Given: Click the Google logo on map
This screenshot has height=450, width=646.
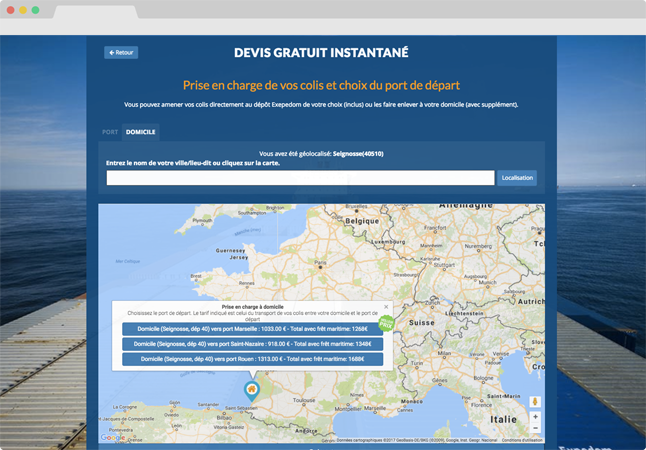Looking at the screenshot, I should pos(112,438).
